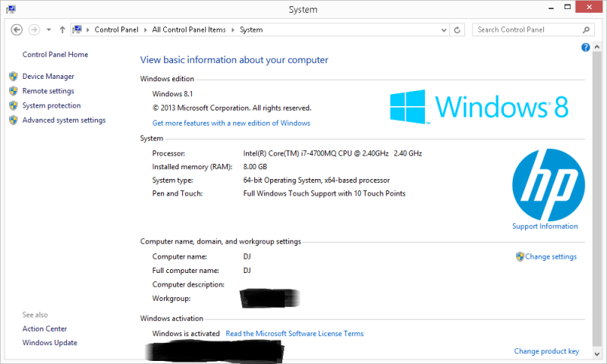Click Change settings for computer name

click(551, 256)
